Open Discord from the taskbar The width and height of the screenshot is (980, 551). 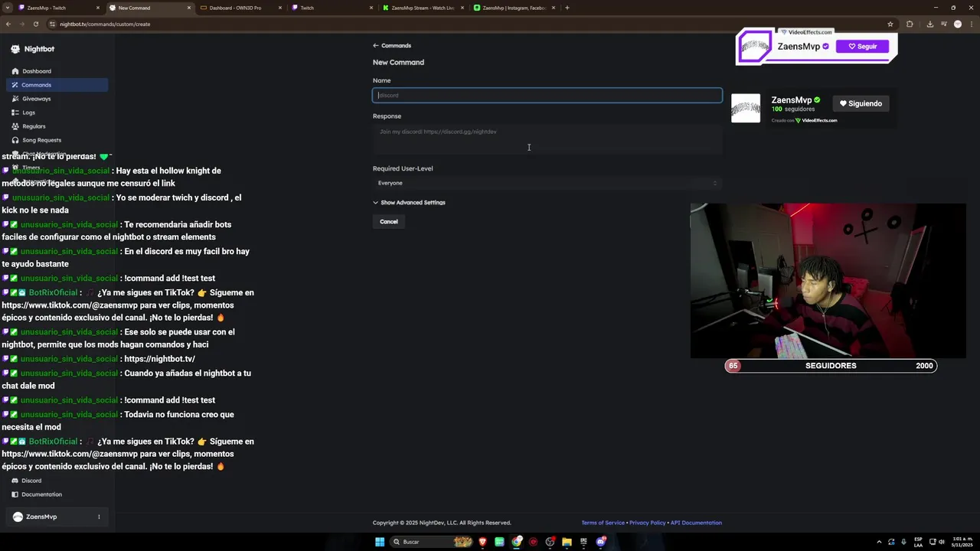[601, 542]
